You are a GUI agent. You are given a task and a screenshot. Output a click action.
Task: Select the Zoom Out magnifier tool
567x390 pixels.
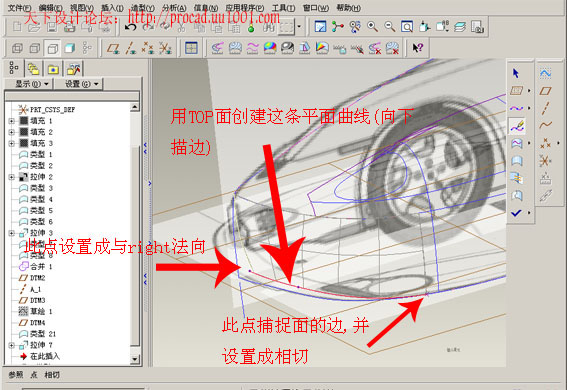(390, 27)
